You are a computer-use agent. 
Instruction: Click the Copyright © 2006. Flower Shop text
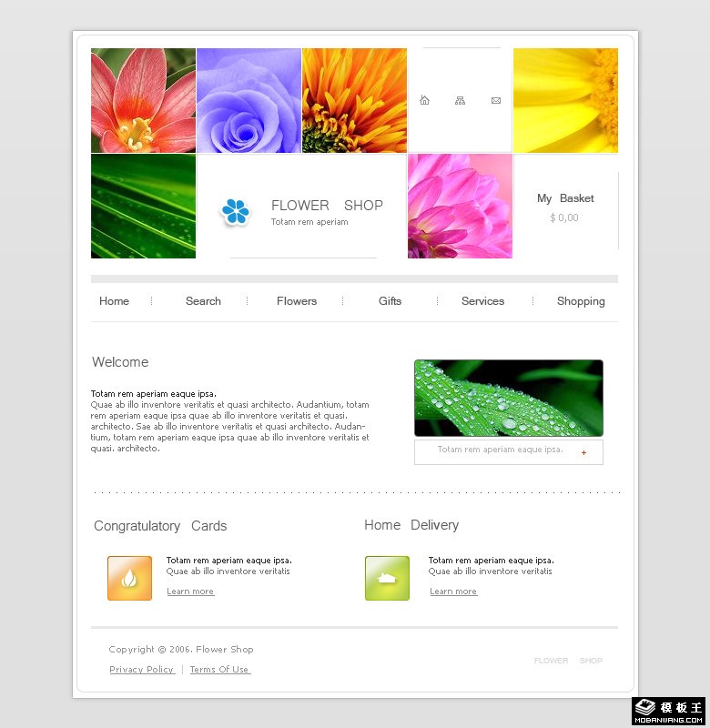coord(181,649)
